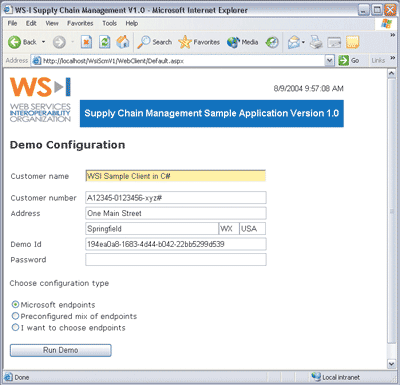Open the Edit menu

coord(31,23)
